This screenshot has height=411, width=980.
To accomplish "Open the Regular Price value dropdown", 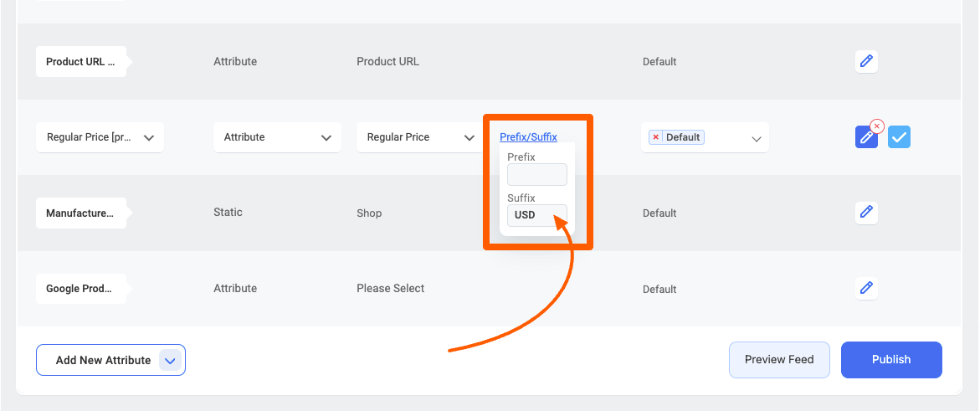I will click(x=420, y=137).
